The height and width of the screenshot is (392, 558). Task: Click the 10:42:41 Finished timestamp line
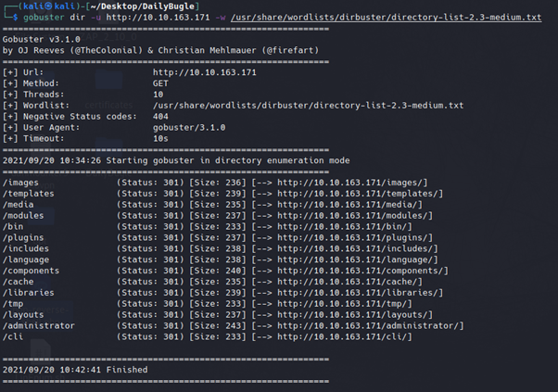tap(75, 370)
